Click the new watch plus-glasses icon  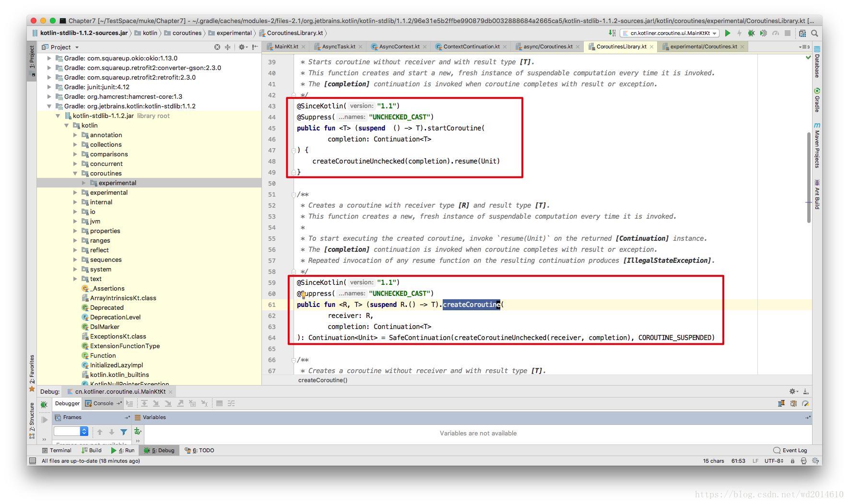[x=138, y=431]
